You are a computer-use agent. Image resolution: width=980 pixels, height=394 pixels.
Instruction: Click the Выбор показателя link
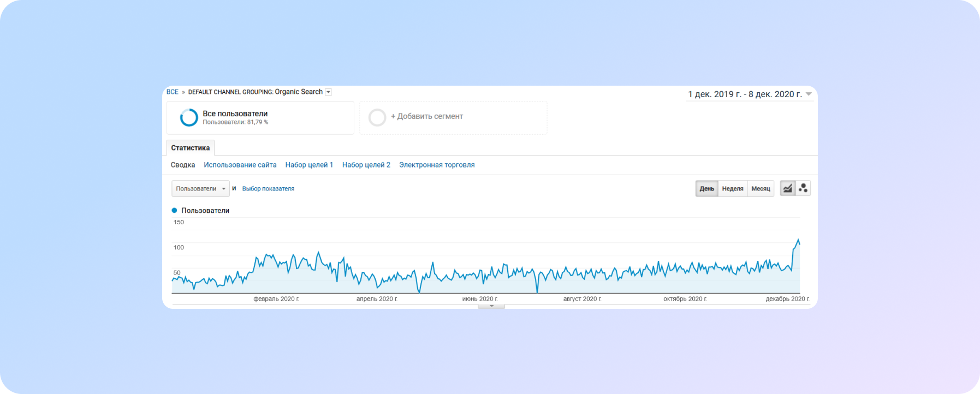[x=268, y=189]
